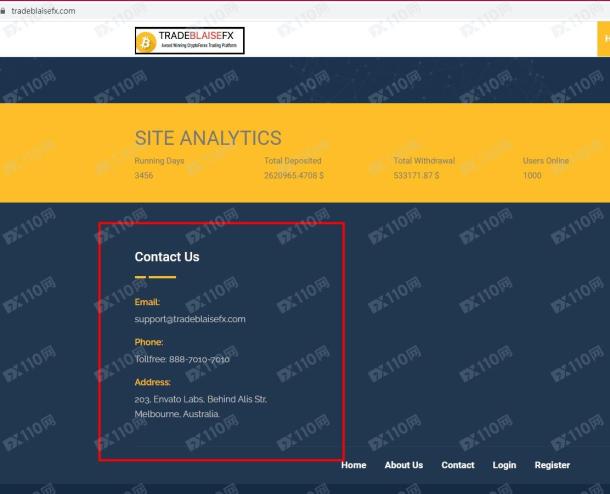Open the Home footer link
The height and width of the screenshot is (494, 610).
pos(353,465)
